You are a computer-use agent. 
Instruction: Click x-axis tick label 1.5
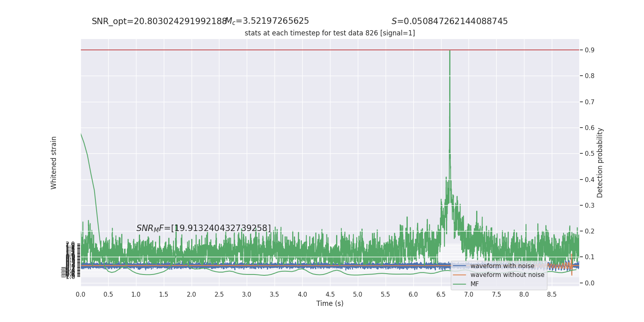click(x=164, y=295)
